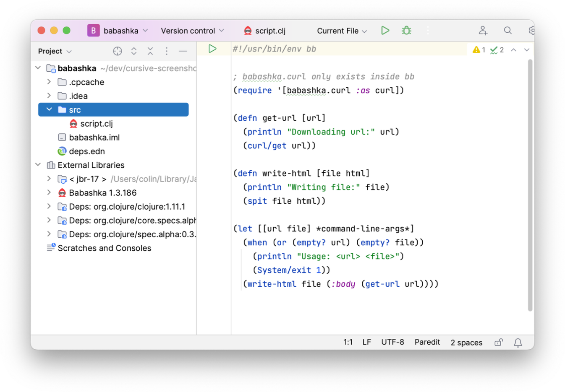565x392 pixels.
Task: Open notifications bell in status bar
Action: 518,343
